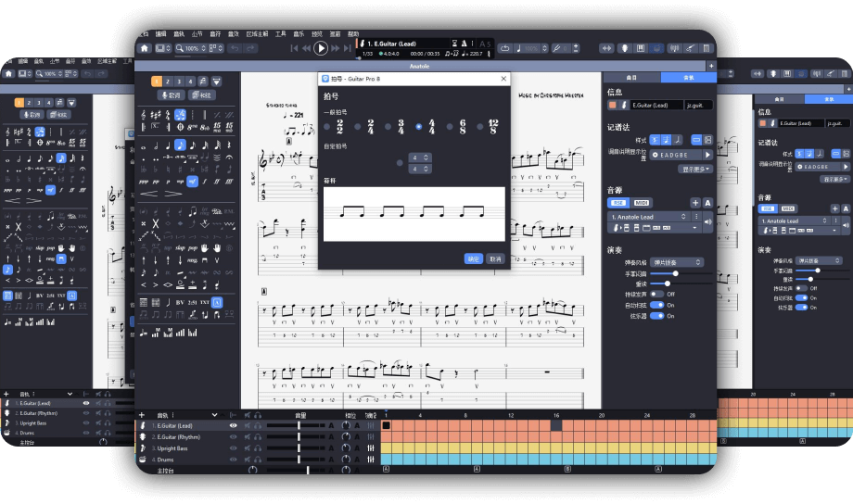The width and height of the screenshot is (853, 504).
Task: Click the countdown hourglass icon
Action: [455, 44]
